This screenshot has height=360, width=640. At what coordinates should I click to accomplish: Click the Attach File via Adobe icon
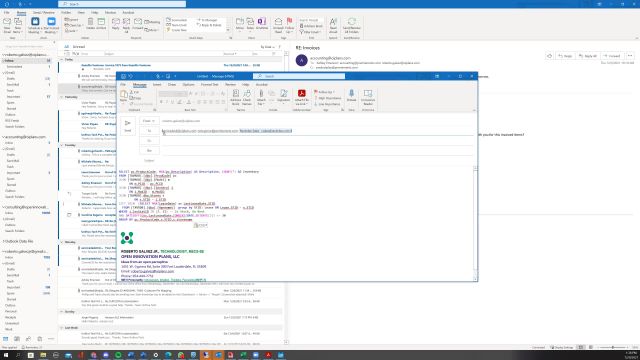(x=301, y=98)
